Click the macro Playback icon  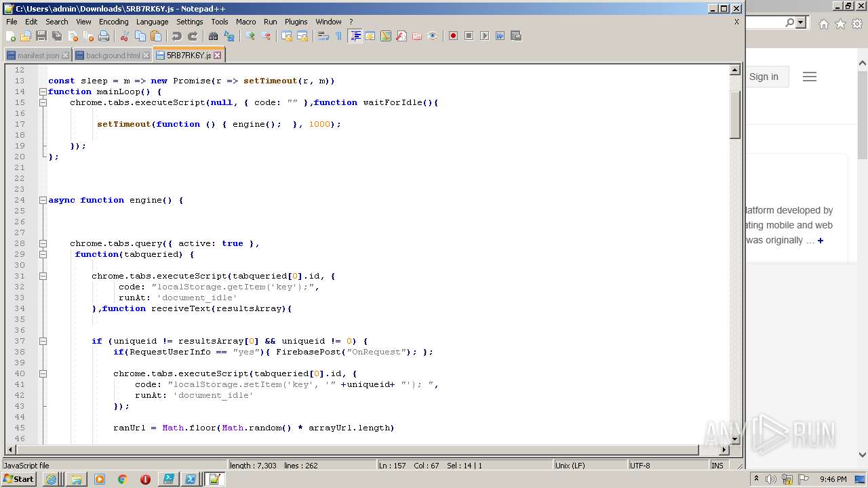coord(485,36)
